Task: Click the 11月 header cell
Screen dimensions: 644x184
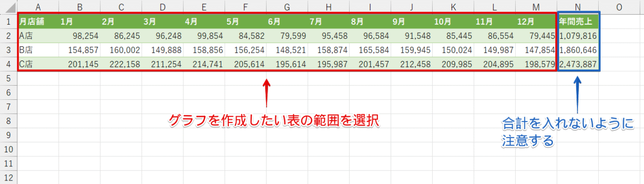Action: (495, 22)
